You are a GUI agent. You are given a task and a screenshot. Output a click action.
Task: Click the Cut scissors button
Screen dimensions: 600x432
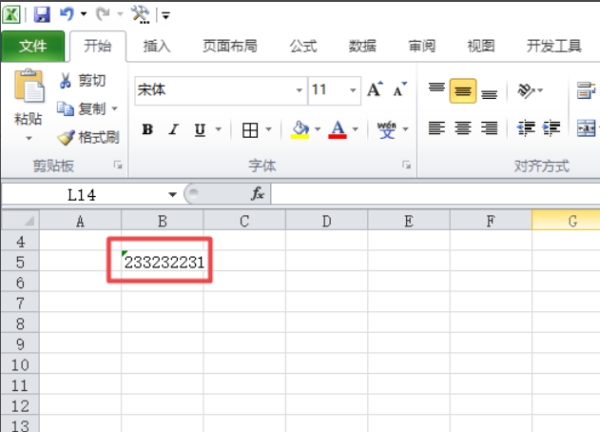82,81
